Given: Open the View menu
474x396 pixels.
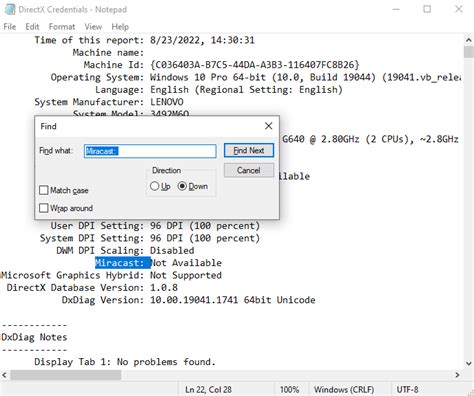Looking at the screenshot, I should 93,27.
